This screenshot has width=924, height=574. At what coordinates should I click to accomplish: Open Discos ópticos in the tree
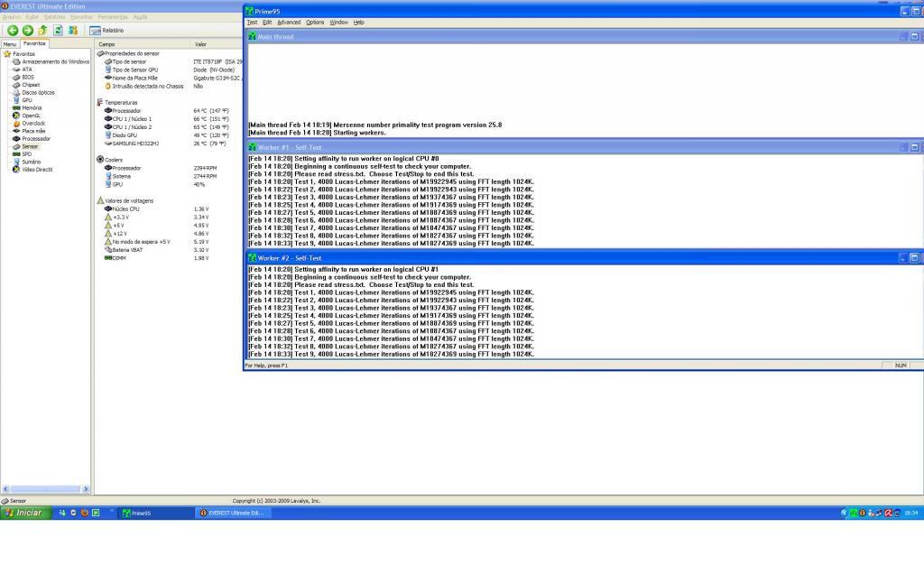click(33, 92)
